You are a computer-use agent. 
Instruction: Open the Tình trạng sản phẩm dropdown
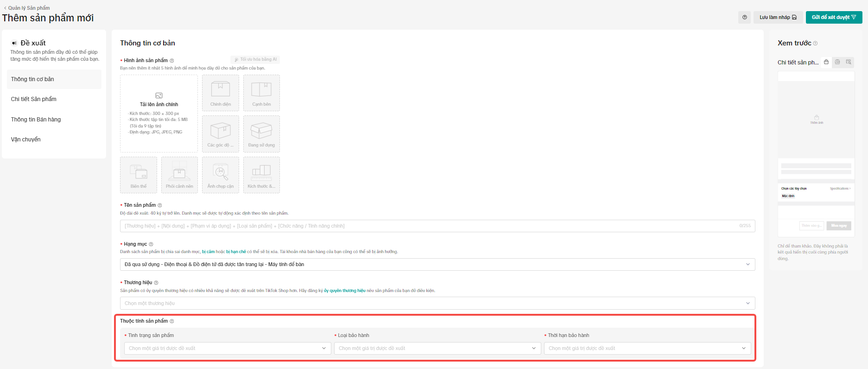coord(228,348)
